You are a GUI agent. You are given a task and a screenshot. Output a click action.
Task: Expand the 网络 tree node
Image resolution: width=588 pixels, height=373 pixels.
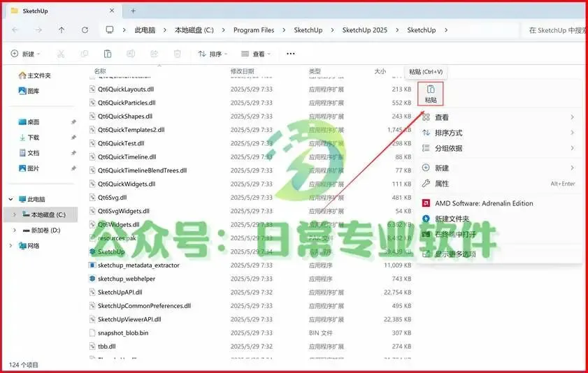click(x=11, y=246)
